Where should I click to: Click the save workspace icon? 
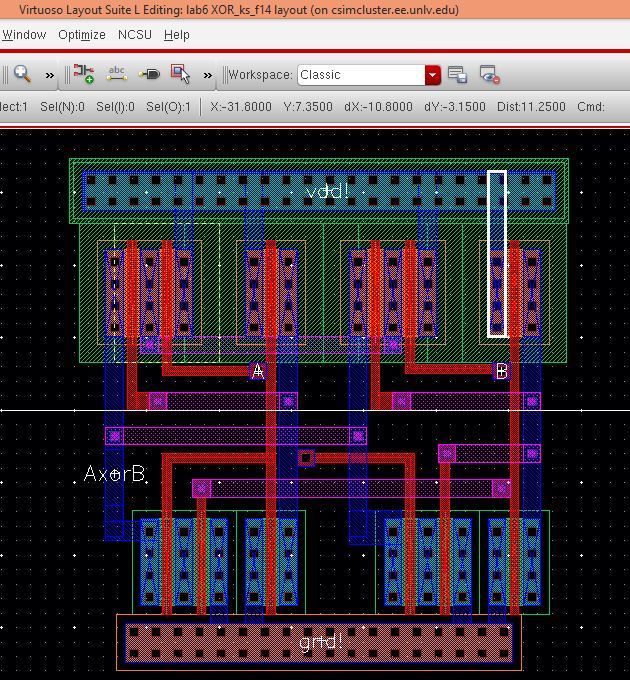coord(458,75)
